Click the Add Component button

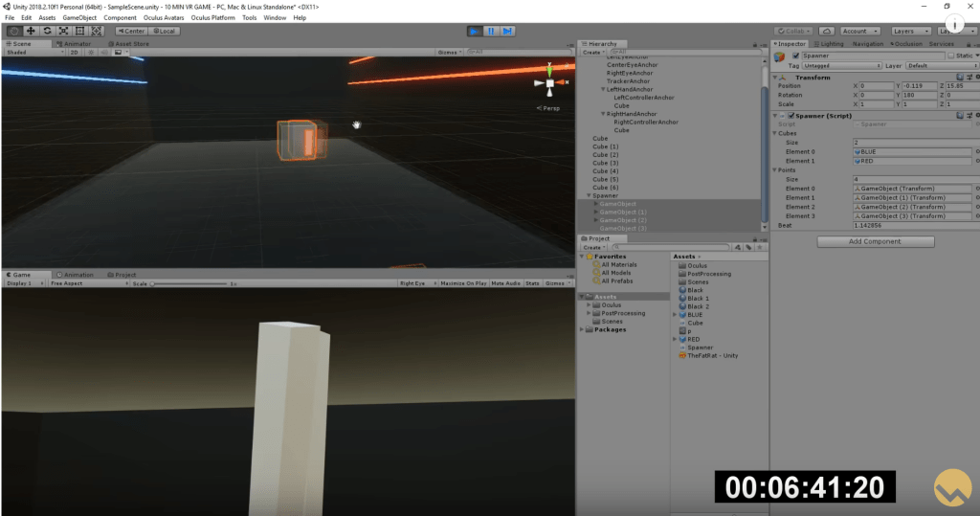(875, 241)
